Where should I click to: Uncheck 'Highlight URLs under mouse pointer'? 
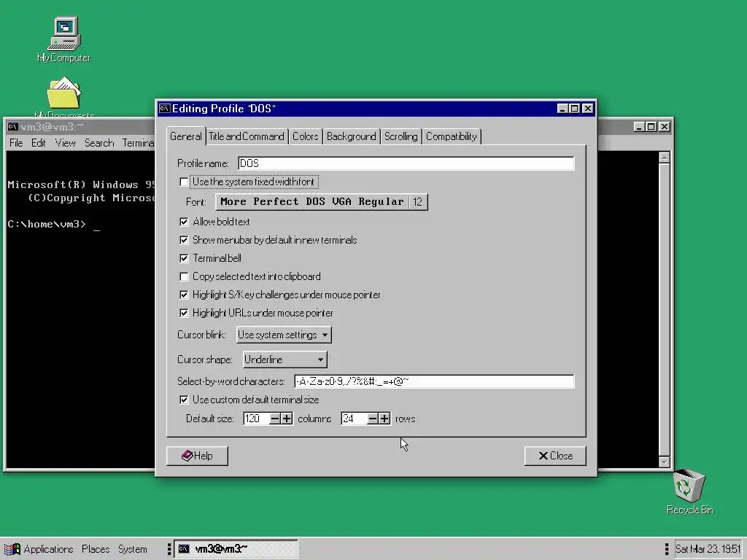(x=184, y=313)
